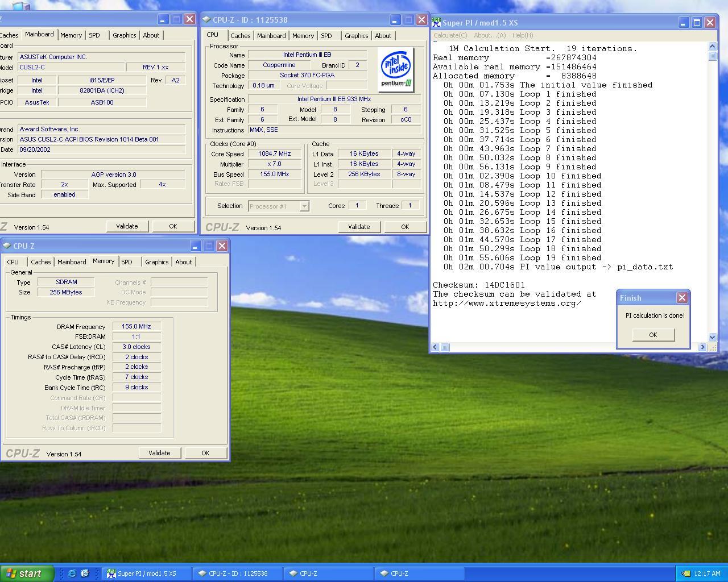Viewport: 728px width, 582px height.
Task: Click the CPU-Z ID 1125538 title bar icon
Action: coord(206,20)
